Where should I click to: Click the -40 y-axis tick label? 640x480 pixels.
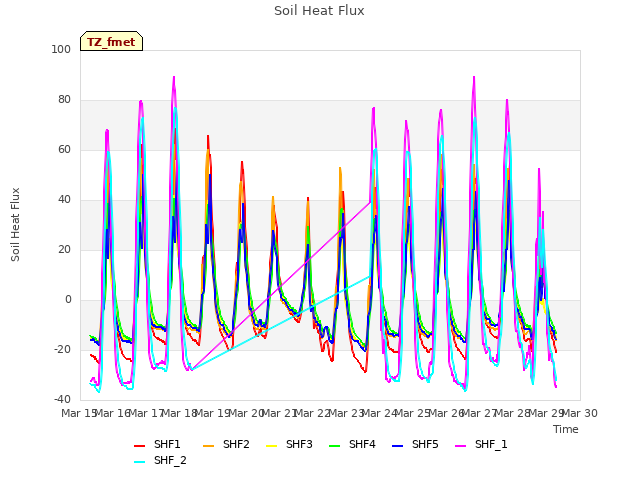[x=62, y=400]
